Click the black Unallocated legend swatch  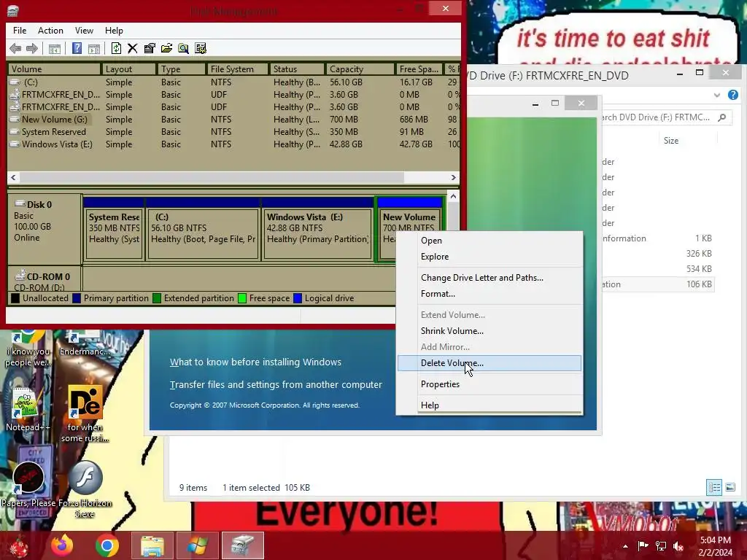[15, 298]
